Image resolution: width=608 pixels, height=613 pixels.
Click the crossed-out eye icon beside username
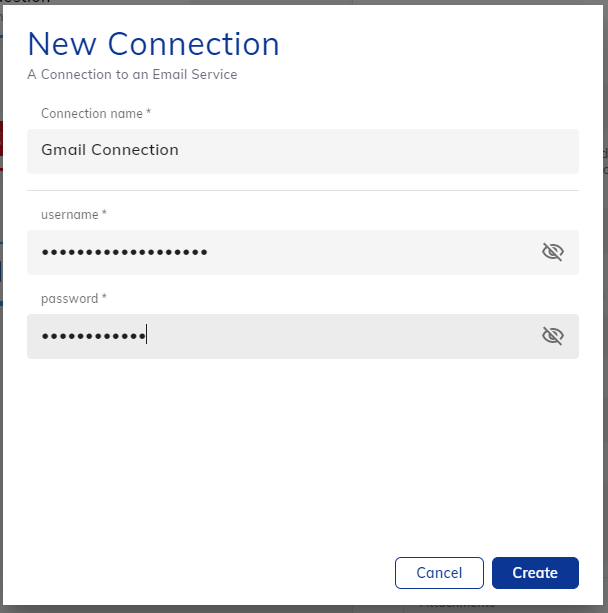[552, 252]
